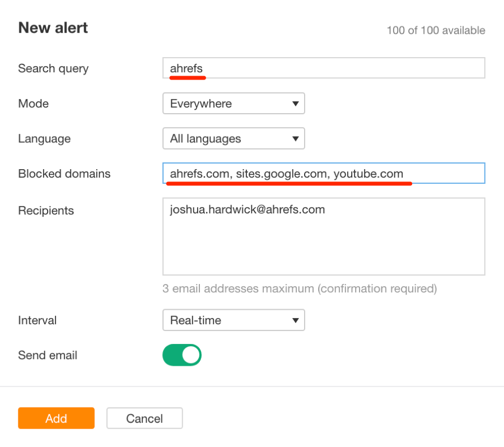Click the orange Add button
The width and height of the screenshot is (504, 447).
(x=56, y=418)
